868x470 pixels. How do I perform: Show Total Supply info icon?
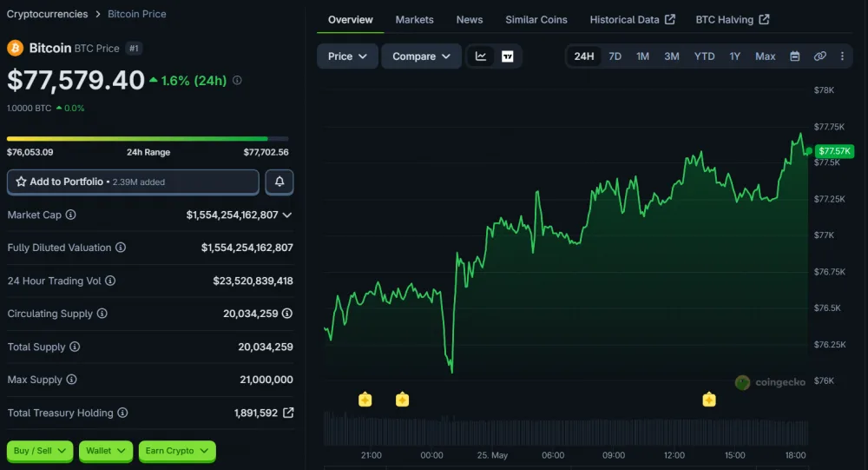pos(75,347)
